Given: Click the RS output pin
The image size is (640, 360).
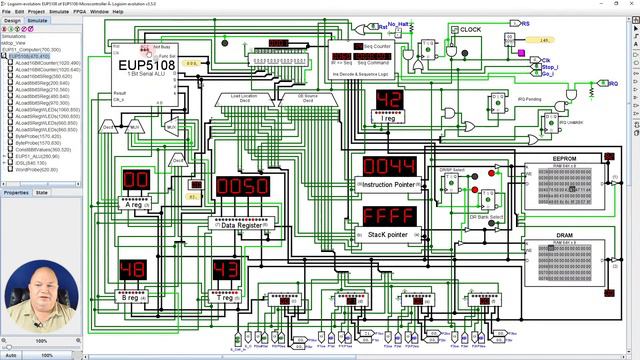Looking at the screenshot, I should (x=516, y=24).
